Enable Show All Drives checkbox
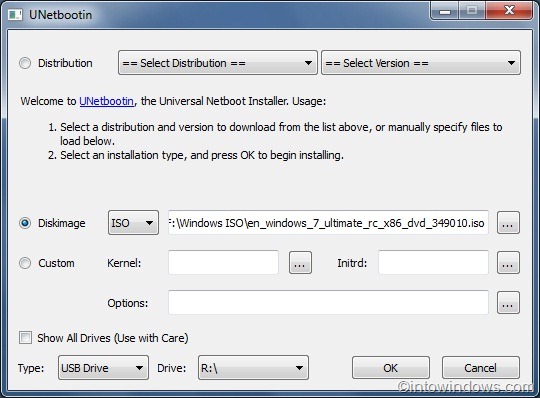The width and height of the screenshot is (540, 398). 25,338
